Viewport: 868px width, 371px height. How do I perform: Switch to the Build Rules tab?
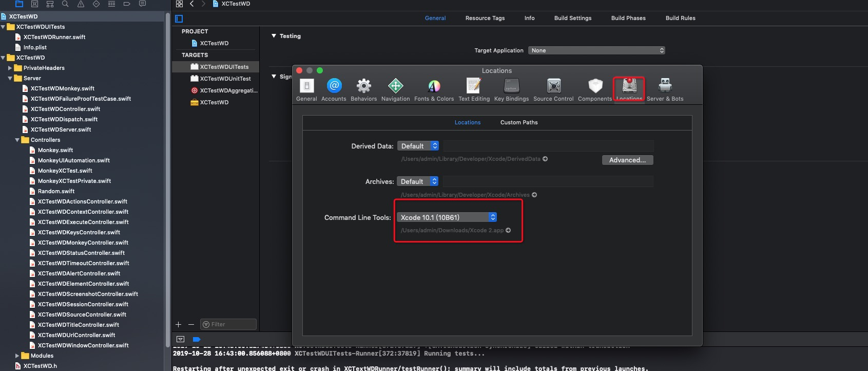pos(681,18)
